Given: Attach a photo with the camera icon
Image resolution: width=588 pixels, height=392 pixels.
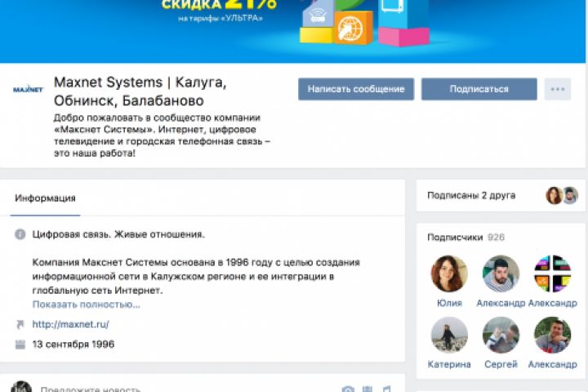Looking at the screenshot, I should [348, 389].
